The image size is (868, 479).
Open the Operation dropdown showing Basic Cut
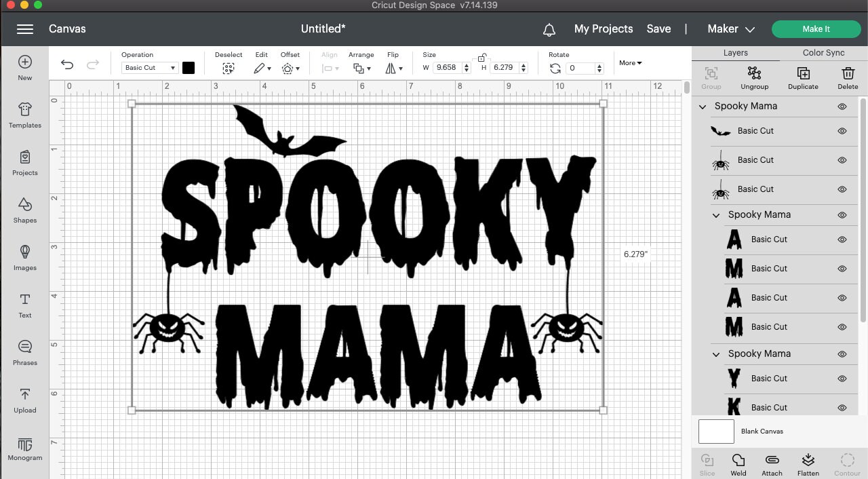pos(149,67)
